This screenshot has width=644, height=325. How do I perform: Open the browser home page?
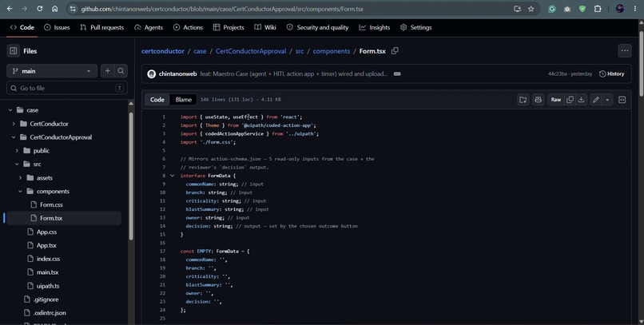pos(54,9)
